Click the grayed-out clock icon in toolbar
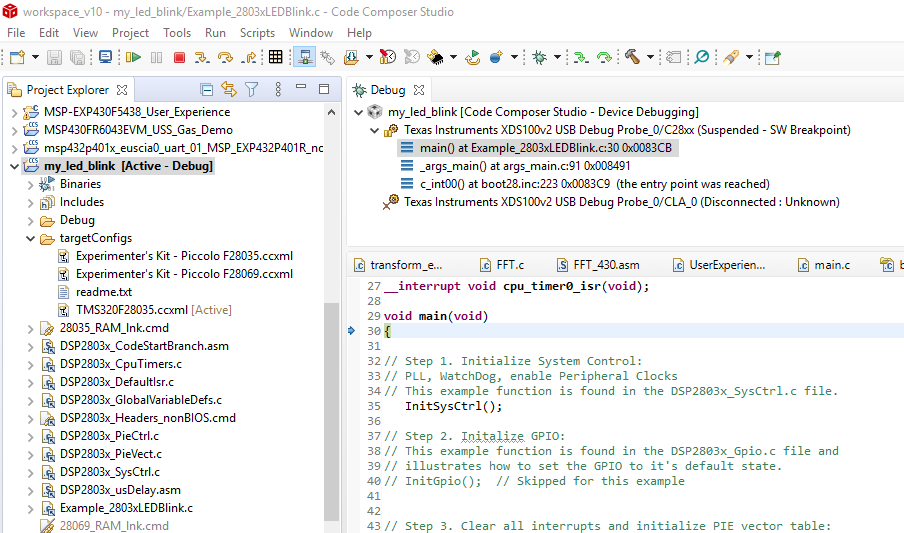The image size is (904, 533). tap(412, 57)
